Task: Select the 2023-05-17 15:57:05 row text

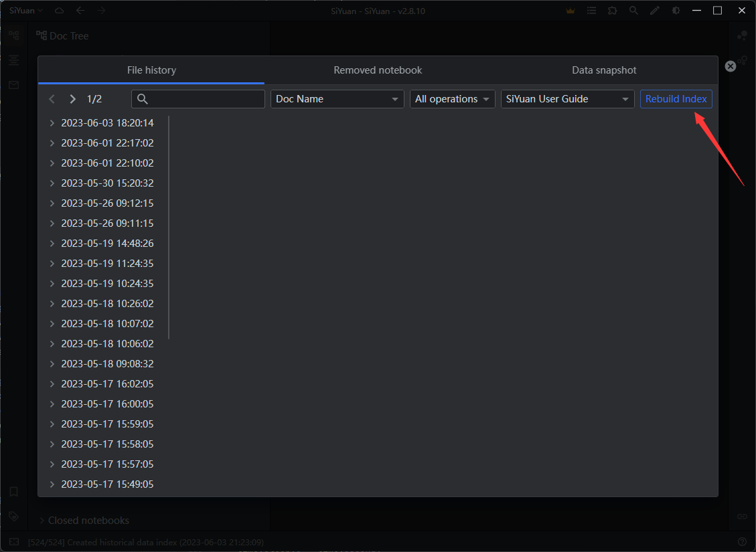Action: click(x=107, y=464)
